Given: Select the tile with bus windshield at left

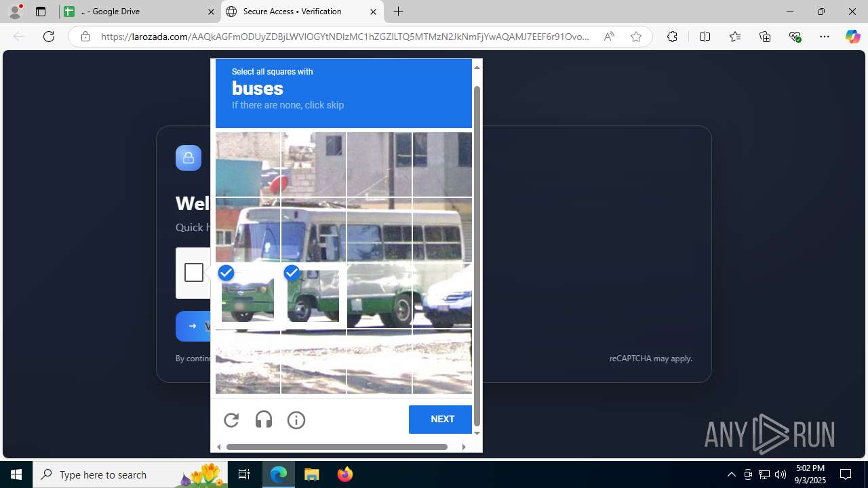Looking at the screenshot, I should 248,230.
